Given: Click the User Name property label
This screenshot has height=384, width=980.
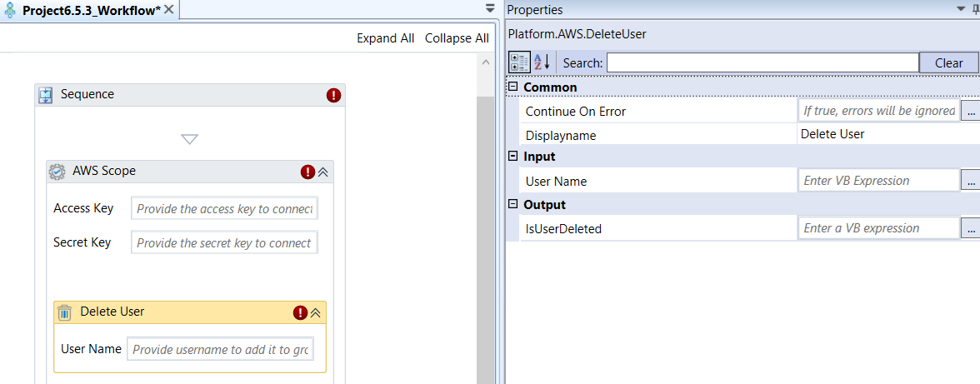Looking at the screenshot, I should point(557,182).
